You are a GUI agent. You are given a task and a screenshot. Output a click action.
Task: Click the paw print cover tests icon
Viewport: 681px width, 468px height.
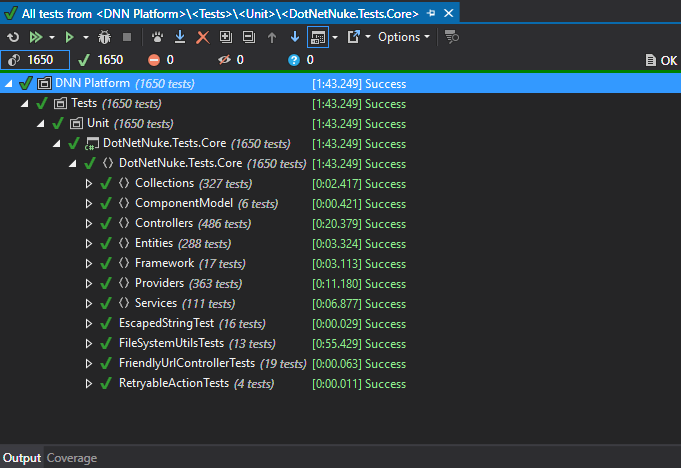[x=157, y=37]
